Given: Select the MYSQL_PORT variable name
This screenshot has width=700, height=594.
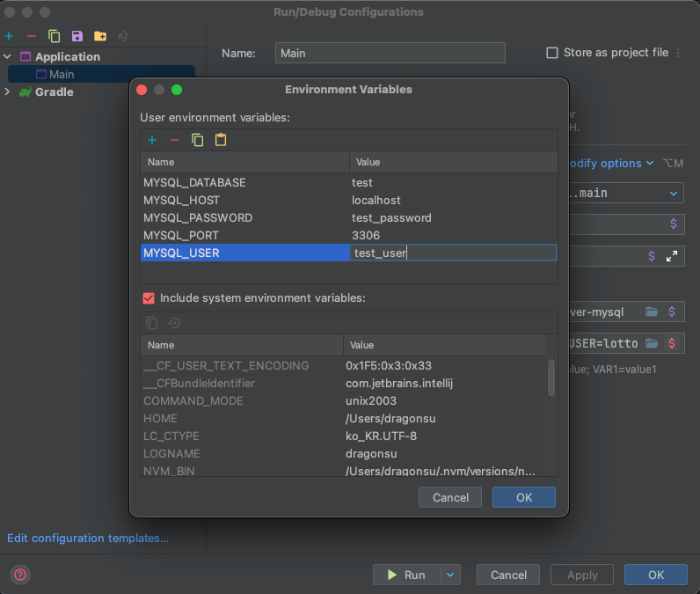Looking at the screenshot, I should [x=181, y=235].
